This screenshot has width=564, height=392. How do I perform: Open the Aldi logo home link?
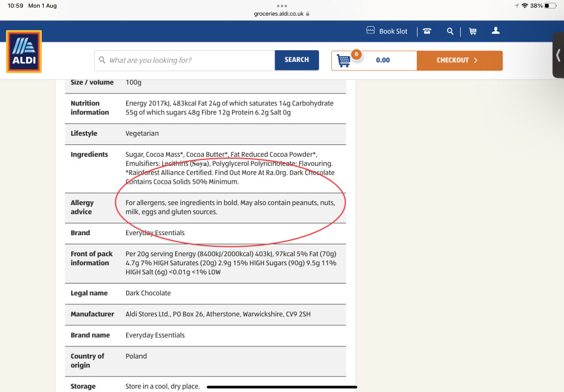(24, 52)
